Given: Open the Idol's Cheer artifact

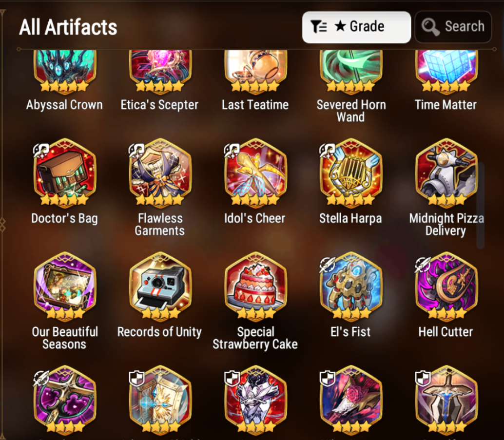Looking at the screenshot, I should (x=255, y=172).
